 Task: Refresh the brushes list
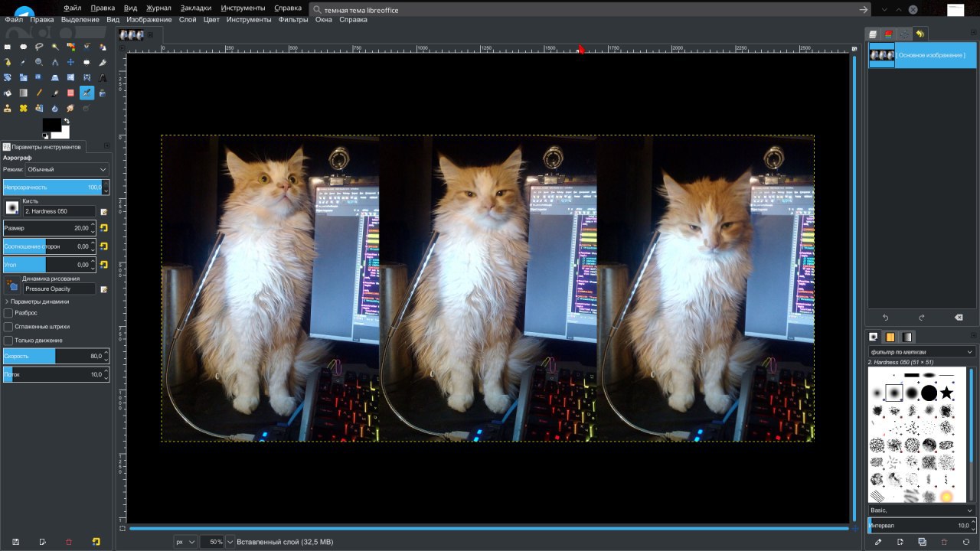pos(966,542)
